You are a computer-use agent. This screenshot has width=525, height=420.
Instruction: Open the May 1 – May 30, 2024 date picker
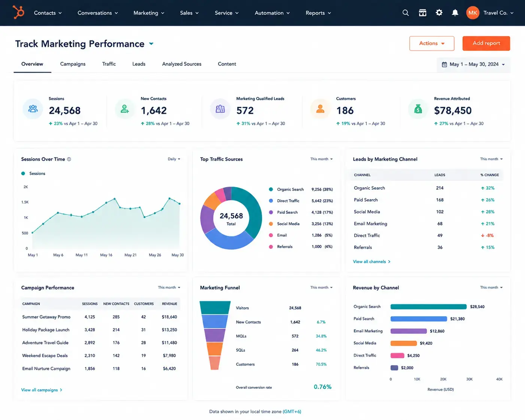point(474,64)
